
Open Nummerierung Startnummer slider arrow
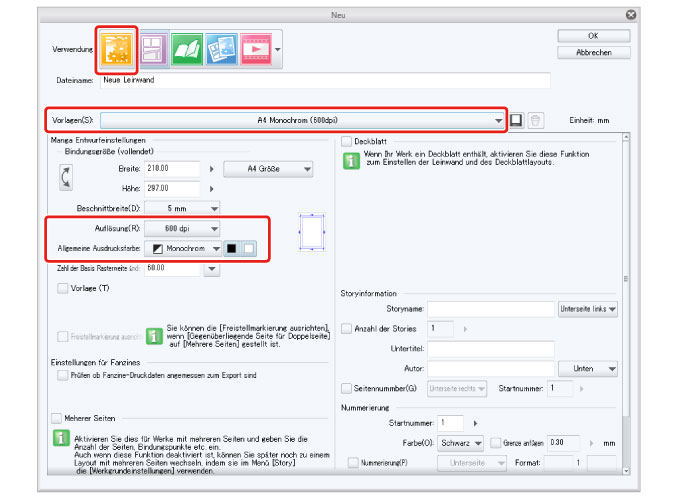(475, 423)
